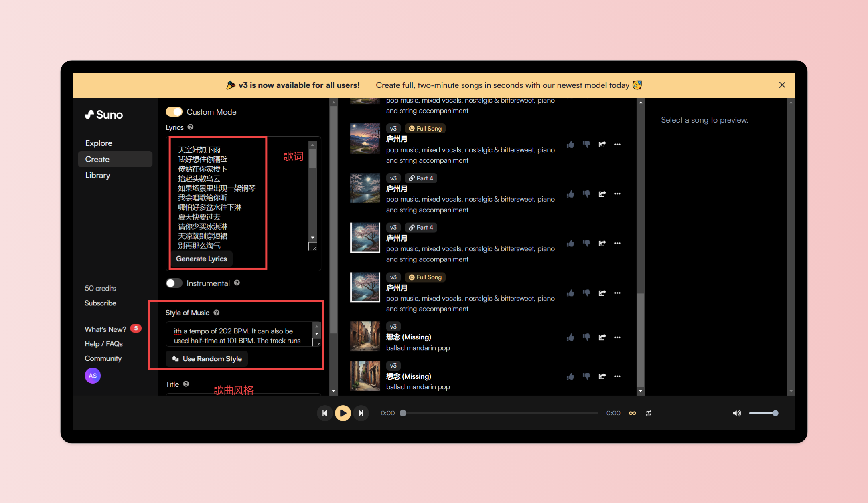The image size is (868, 503).
Task: Skip to the next track
Action: click(361, 413)
